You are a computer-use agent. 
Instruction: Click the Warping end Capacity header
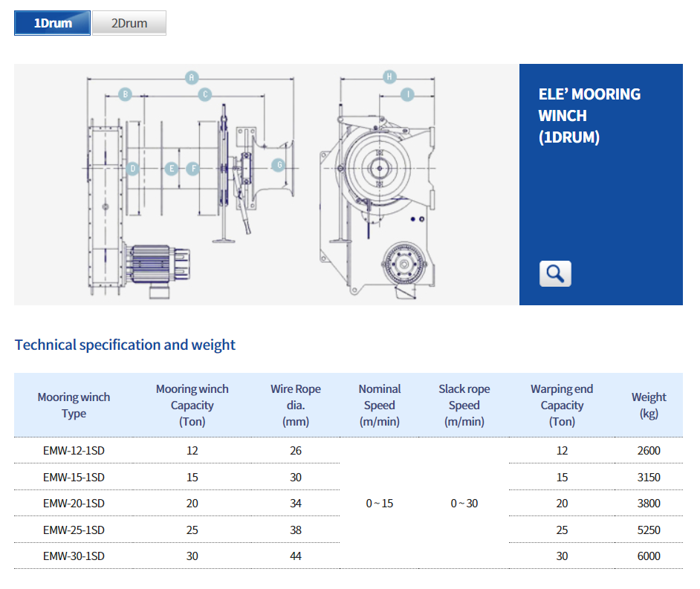(x=562, y=405)
